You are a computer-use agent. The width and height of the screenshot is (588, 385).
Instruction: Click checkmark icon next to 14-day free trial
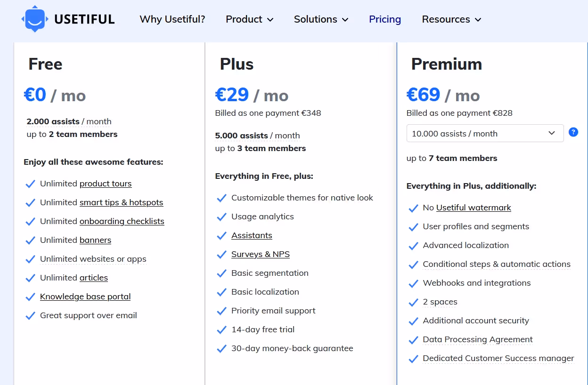click(221, 330)
